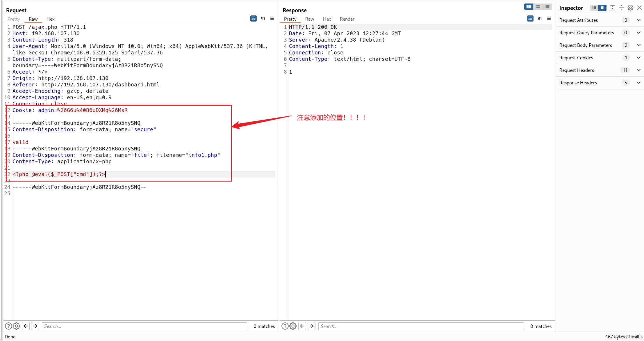The height and width of the screenshot is (341, 644).
Task: Select Request Raw tab
Action: (33, 19)
